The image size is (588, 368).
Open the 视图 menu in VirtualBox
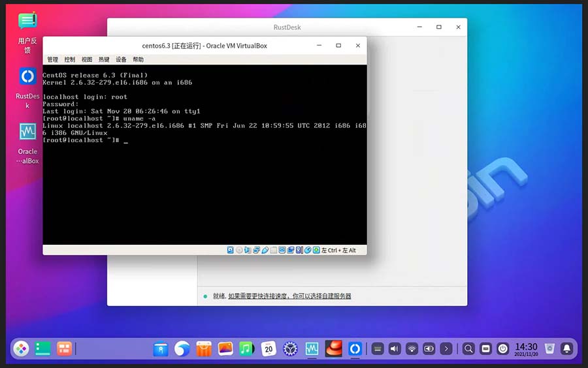(x=87, y=59)
